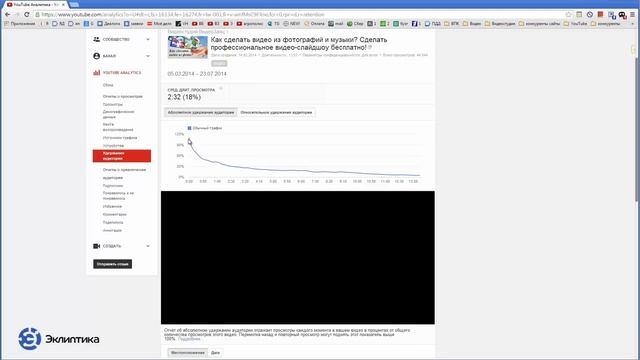640x360 pixels.
Task: Click the Канал person icon in sidebar
Action: coord(96,56)
